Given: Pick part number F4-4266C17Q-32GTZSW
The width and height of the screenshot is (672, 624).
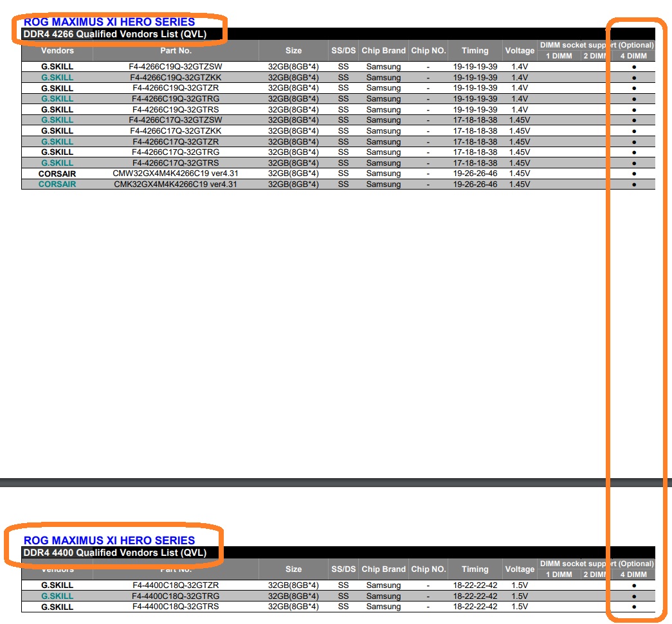Looking at the screenshot, I should click(176, 120).
